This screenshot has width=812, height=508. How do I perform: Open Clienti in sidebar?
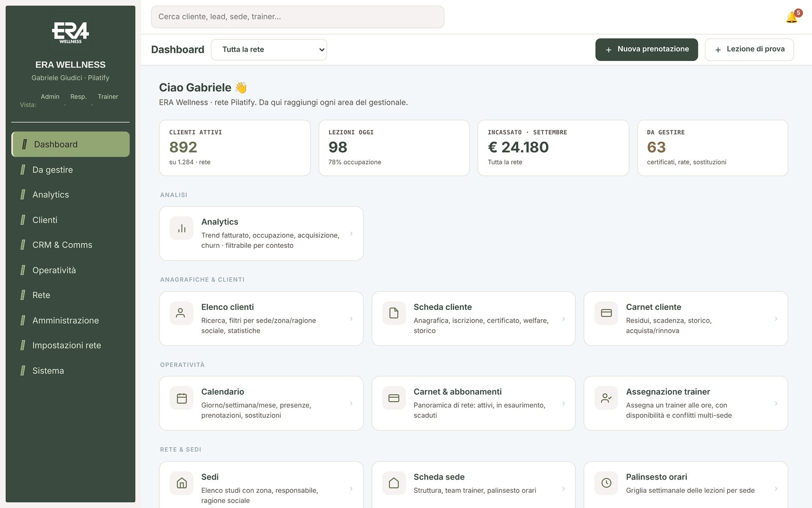71,220
